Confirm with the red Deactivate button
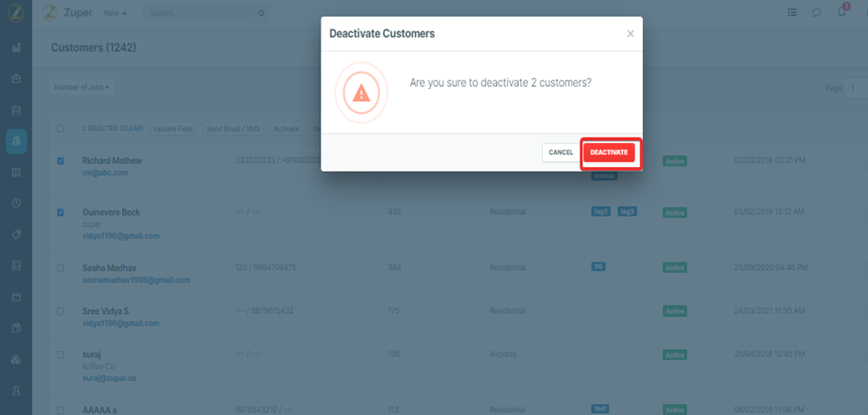This screenshot has width=868, height=415. 609,152
